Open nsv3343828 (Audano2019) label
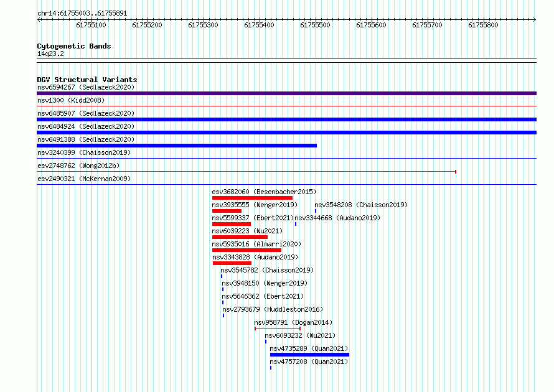This screenshot has height=392, width=554. click(255, 257)
